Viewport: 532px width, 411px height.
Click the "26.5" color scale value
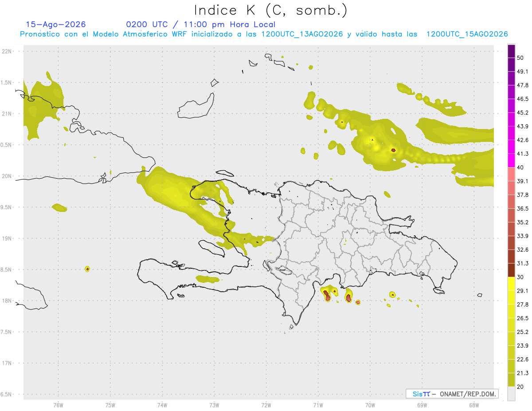[x=523, y=318]
